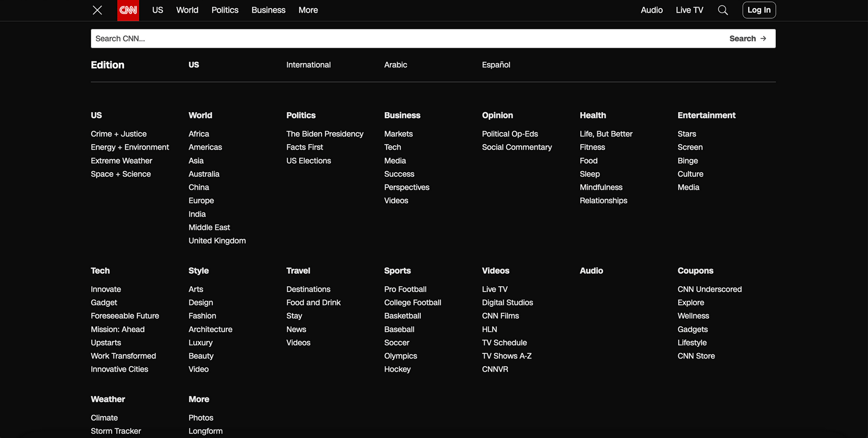Visit United Kingdom news link
The height and width of the screenshot is (438, 868).
tap(217, 240)
